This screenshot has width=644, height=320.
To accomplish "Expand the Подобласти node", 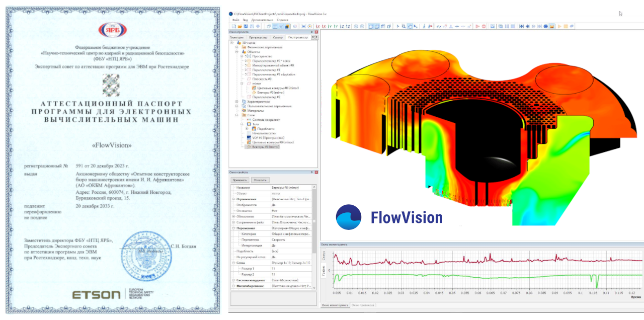I will pos(247,129).
